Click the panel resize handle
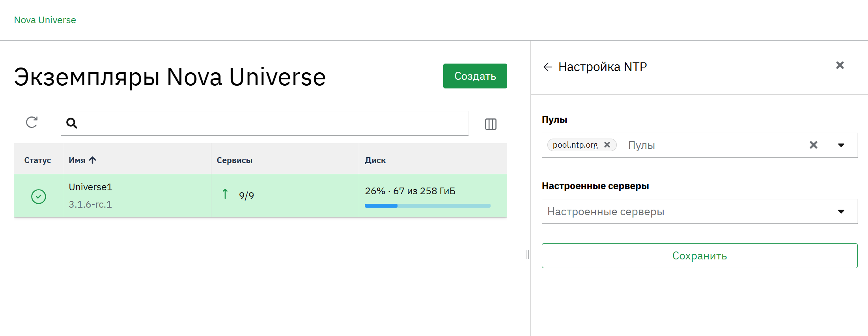The width and height of the screenshot is (868, 336). coord(527,255)
